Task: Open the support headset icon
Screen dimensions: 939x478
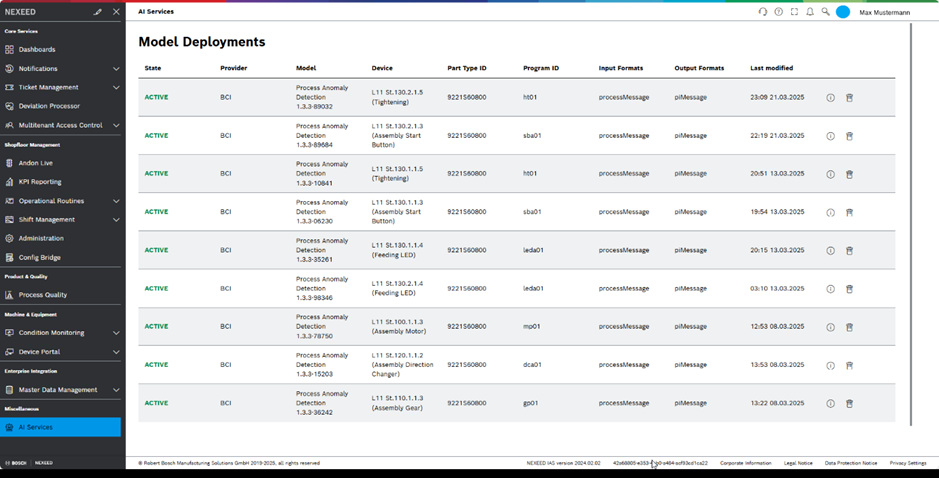Action: (x=763, y=12)
